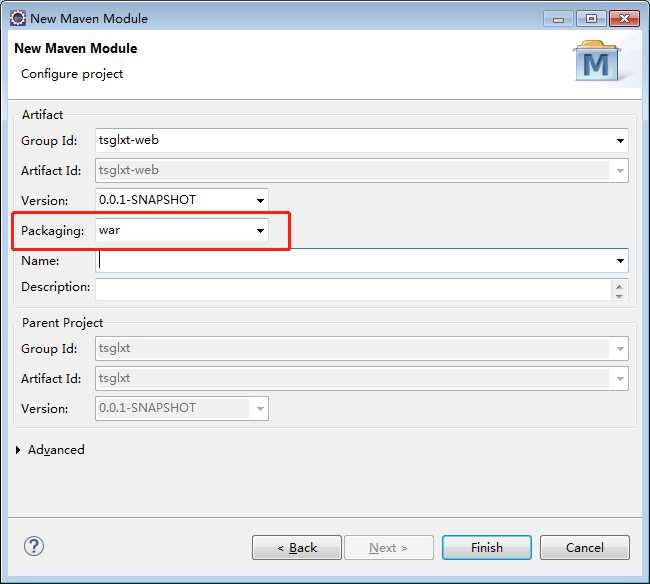Click the 'Artifact' group label
Screen dimensions: 650x584
(42, 114)
